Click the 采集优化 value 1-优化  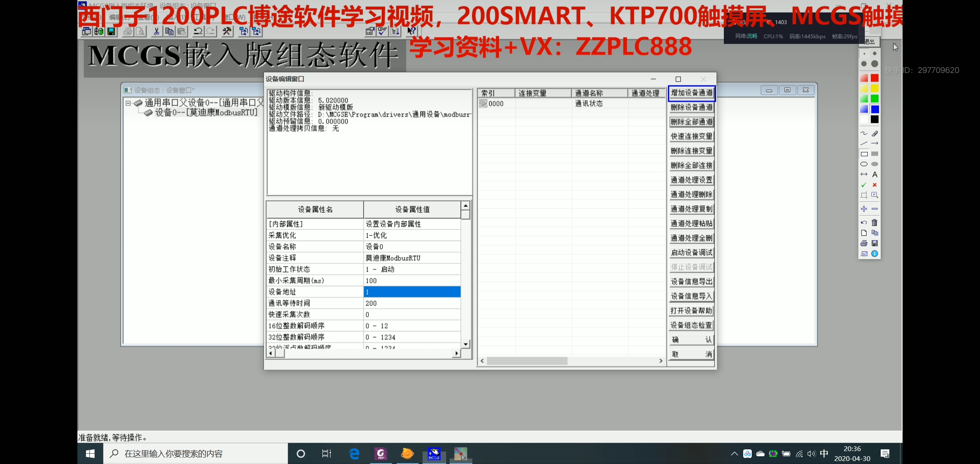point(412,235)
